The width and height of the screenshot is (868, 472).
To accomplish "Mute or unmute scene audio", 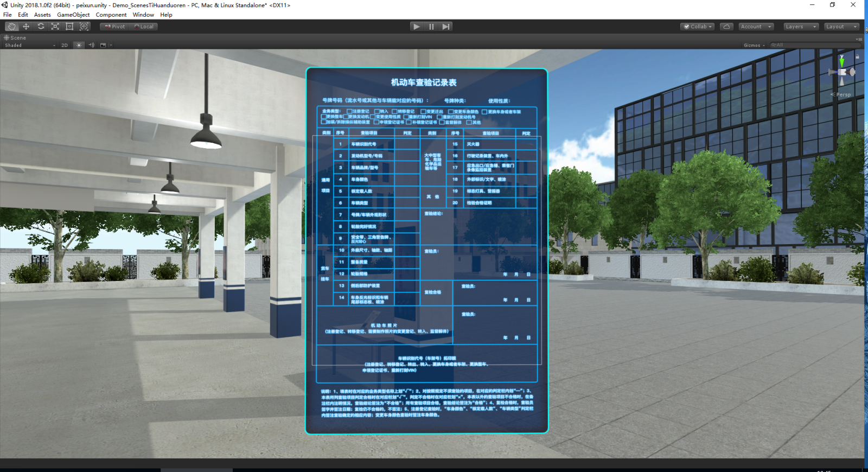I will (91, 46).
